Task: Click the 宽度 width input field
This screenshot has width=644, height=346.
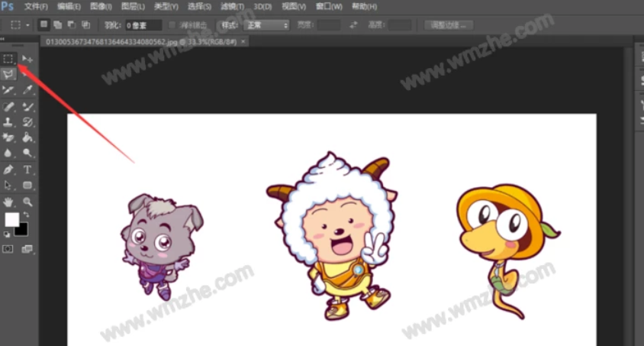Action: 329,25
